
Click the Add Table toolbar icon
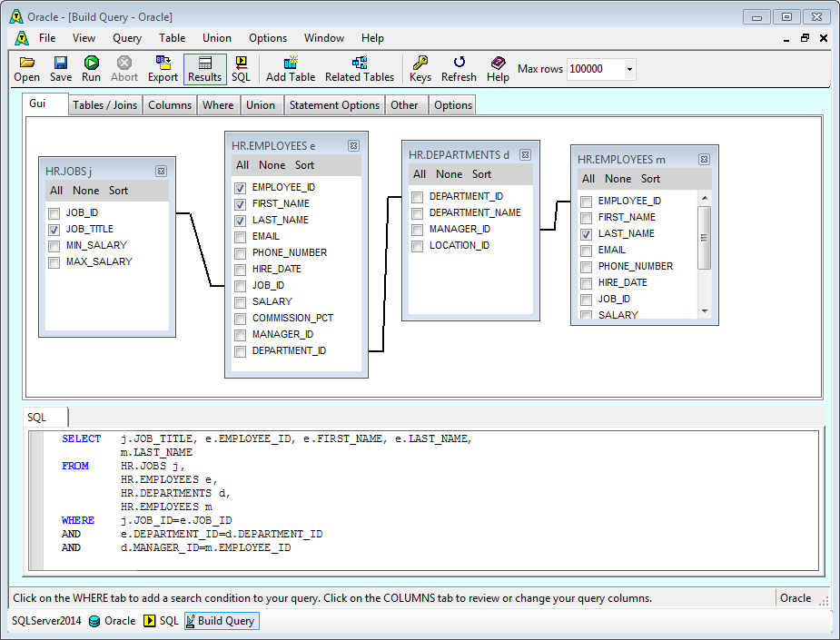click(291, 69)
